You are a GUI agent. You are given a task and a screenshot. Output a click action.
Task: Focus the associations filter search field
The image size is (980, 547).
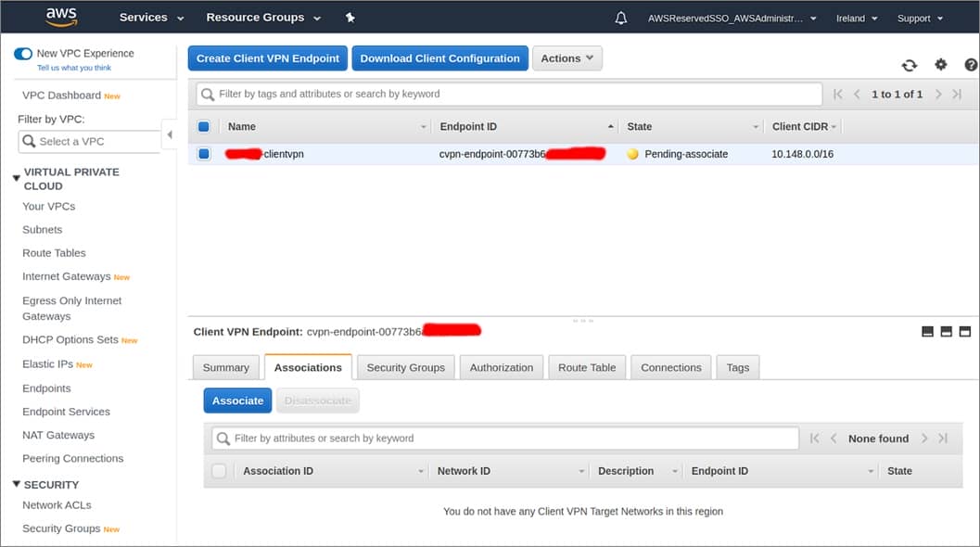click(x=505, y=439)
